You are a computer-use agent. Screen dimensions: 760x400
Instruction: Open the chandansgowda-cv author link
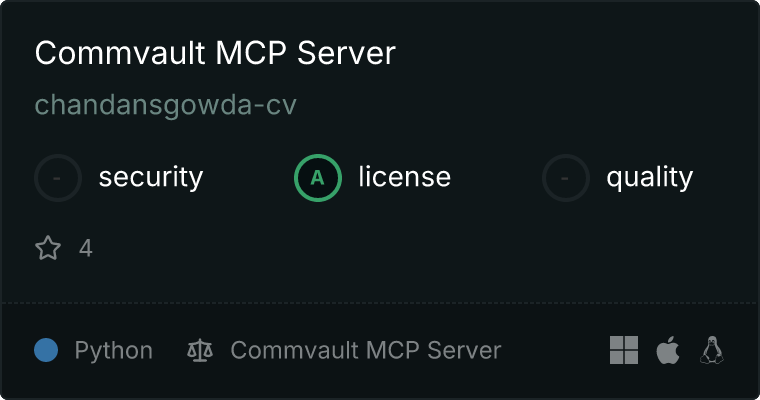(165, 105)
